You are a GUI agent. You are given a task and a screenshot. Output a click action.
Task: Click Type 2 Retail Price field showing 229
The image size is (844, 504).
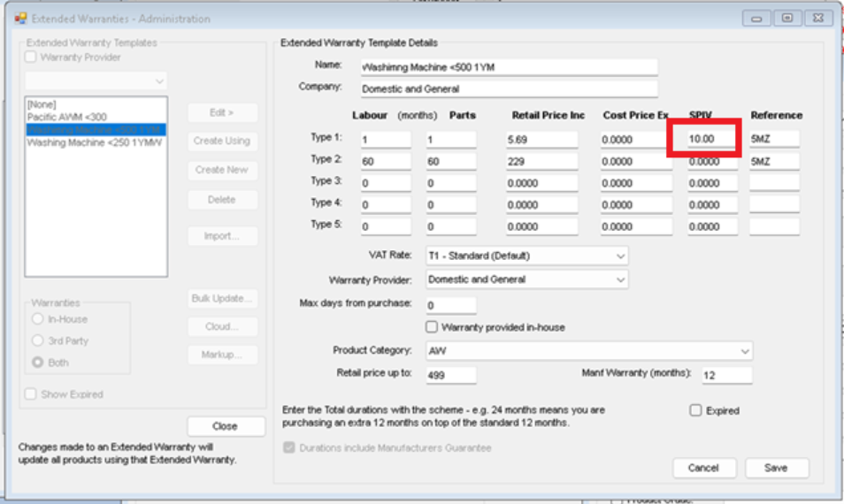pos(541,161)
